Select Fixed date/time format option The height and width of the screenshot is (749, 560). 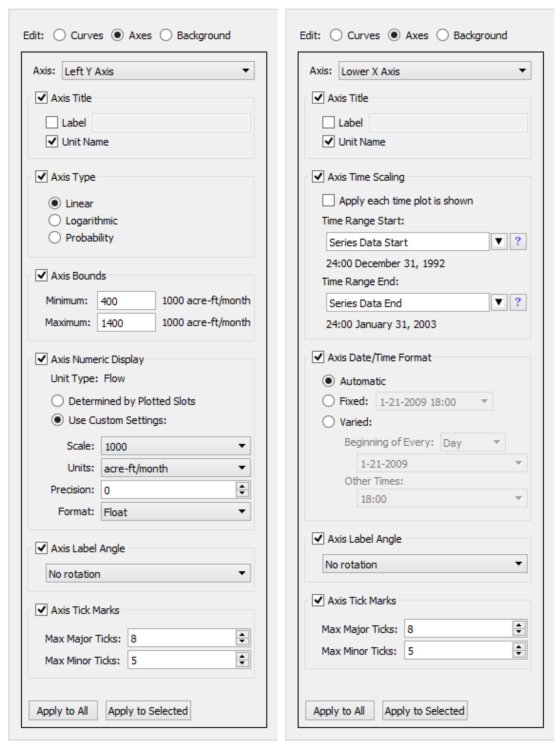(328, 401)
